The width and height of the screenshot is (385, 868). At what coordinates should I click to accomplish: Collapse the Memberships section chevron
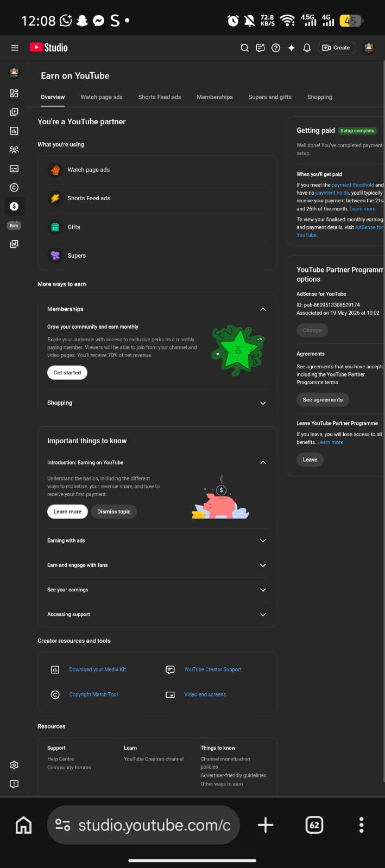(263, 309)
